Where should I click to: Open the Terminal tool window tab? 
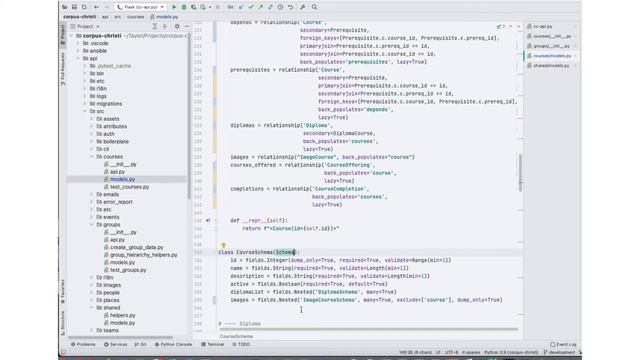coord(213,344)
